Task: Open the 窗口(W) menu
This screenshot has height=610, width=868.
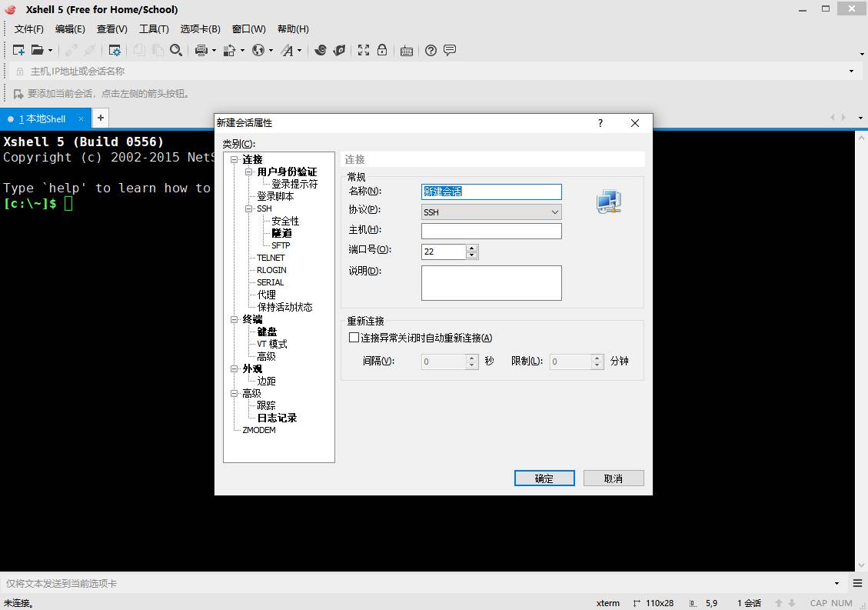Action: point(248,28)
